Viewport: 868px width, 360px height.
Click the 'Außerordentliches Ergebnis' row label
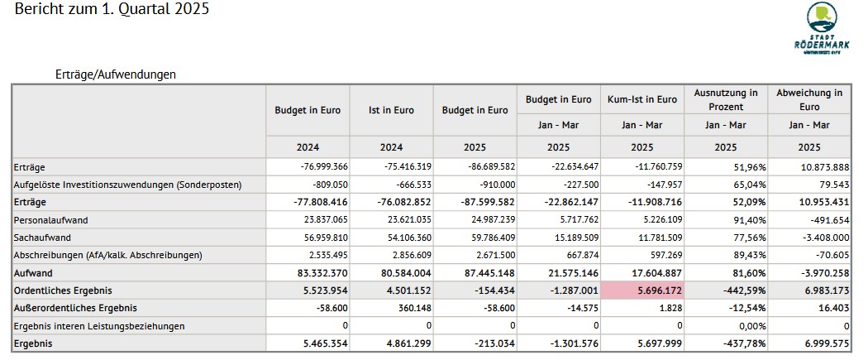tap(74, 308)
